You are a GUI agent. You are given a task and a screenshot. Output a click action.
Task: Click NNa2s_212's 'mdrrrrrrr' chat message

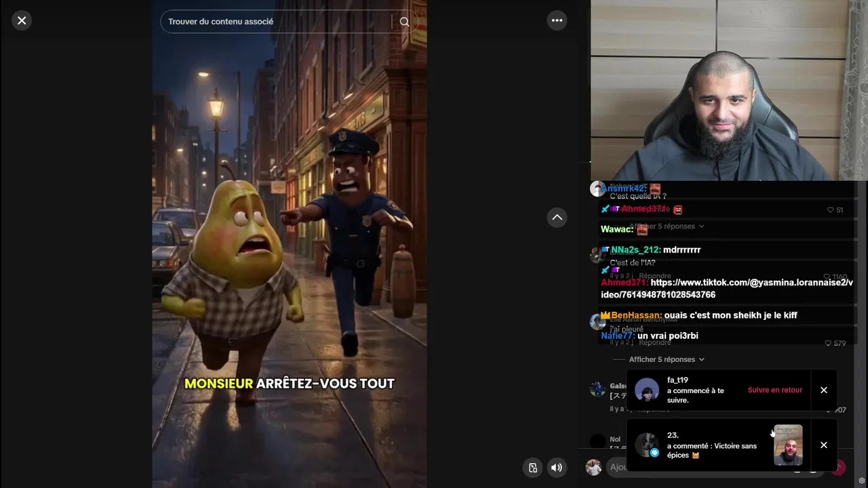(682, 250)
